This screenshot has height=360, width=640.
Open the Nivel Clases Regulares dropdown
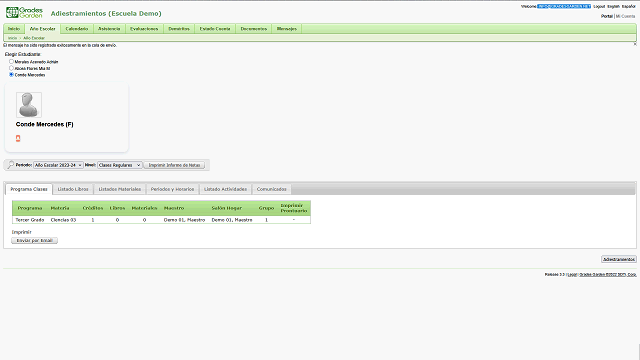click(x=120, y=165)
